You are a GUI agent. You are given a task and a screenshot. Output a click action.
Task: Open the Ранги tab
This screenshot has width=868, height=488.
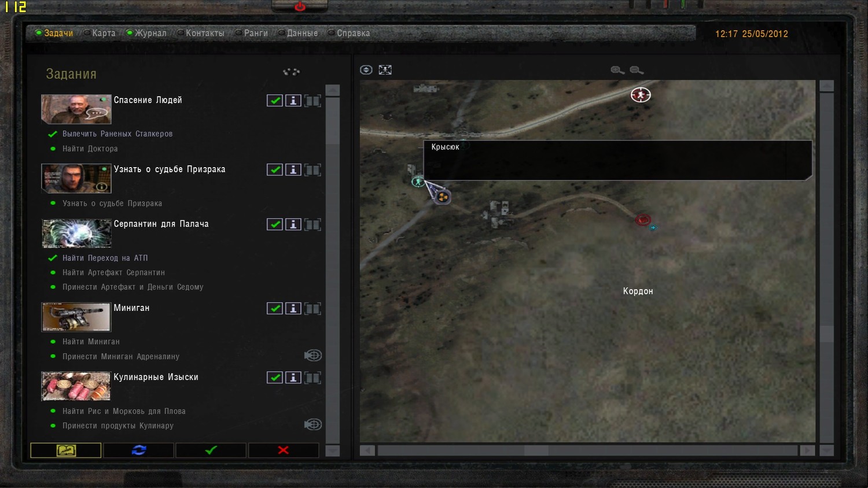click(x=251, y=33)
